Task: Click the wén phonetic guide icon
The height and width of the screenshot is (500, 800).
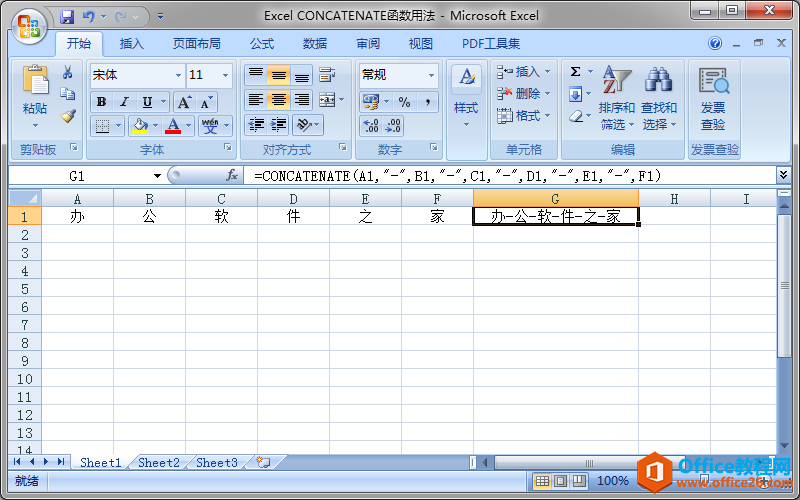Action: (x=210, y=125)
